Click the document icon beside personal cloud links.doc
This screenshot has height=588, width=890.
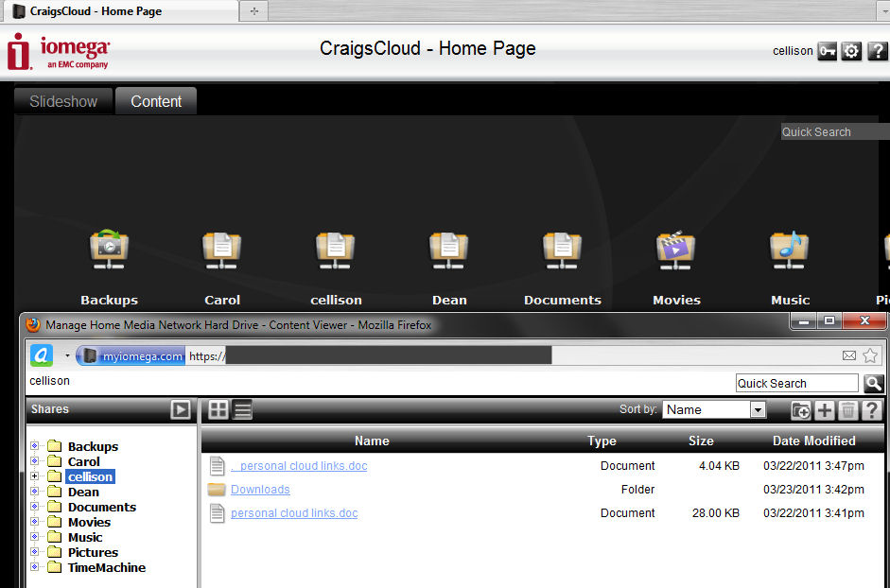[217, 513]
